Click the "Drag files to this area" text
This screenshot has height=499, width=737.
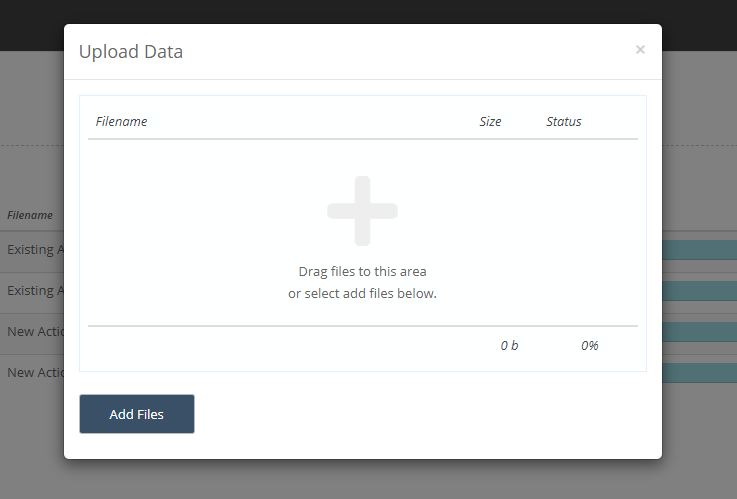click(x=362, y=272)
